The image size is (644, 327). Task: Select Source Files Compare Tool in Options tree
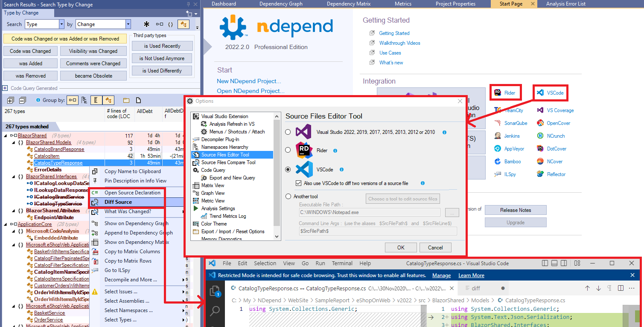pyautogui.click(x=228, y=162)
